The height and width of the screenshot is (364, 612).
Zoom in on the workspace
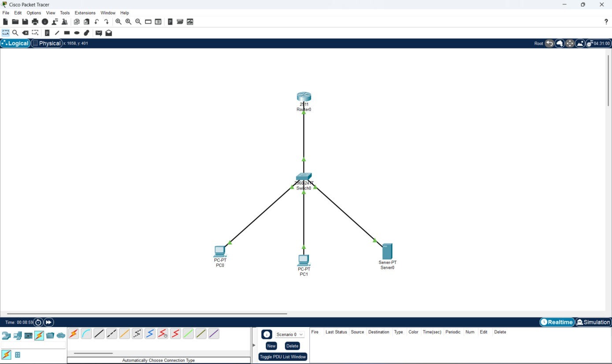click(119, 22)
